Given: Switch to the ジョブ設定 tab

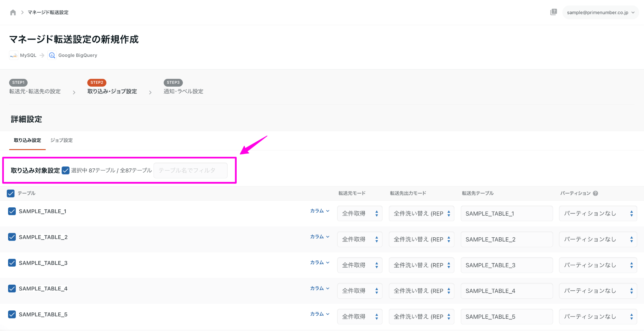Looking at the screenshot, I should coord(62,140).
